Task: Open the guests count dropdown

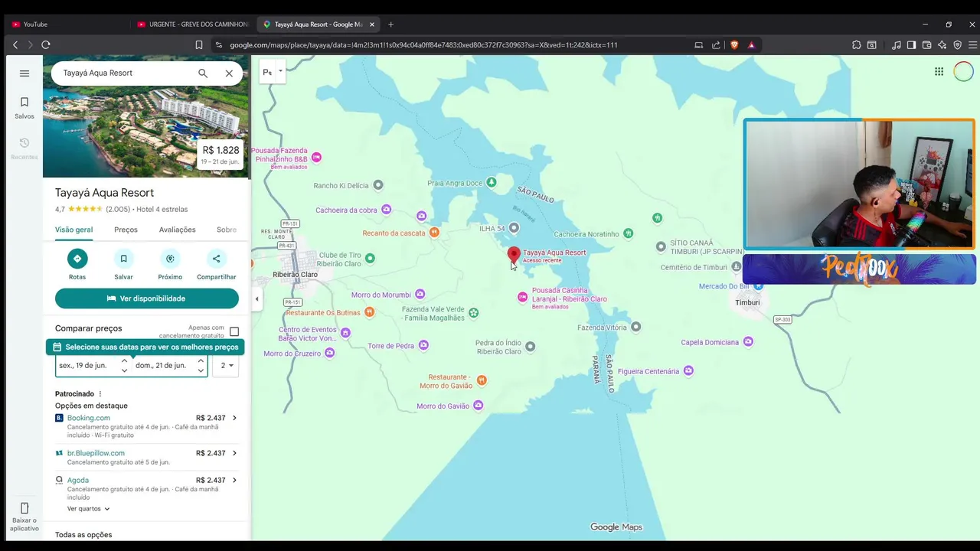Action: (227, 366)
